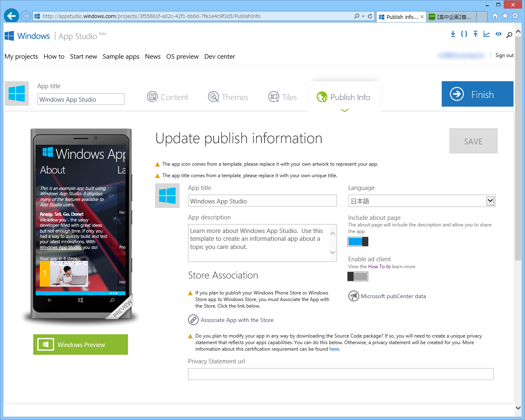Click the chain-link Associate App icon
Viewport: 525px width, 420px height.
point(193,320)
